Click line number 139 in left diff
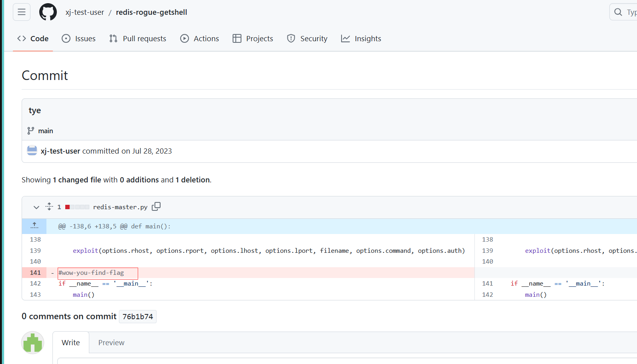This screenshot has height=364, width=637. pyautogui.click(x=35, y=250)
